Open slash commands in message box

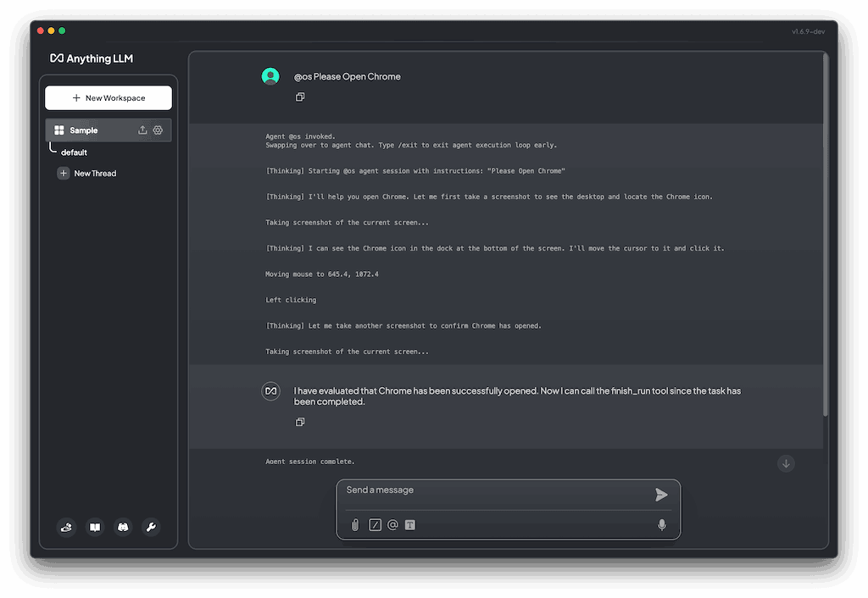coord(375,525)
